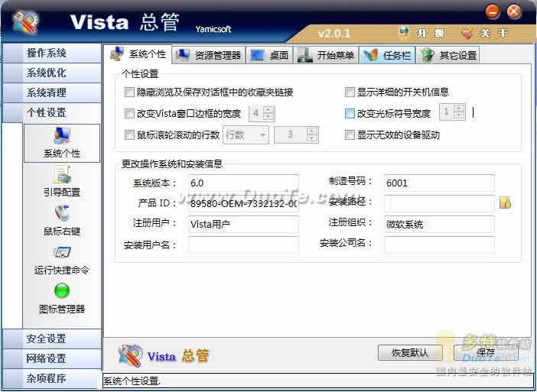Decrease the scroll lines spinner value

click(311, 138)
